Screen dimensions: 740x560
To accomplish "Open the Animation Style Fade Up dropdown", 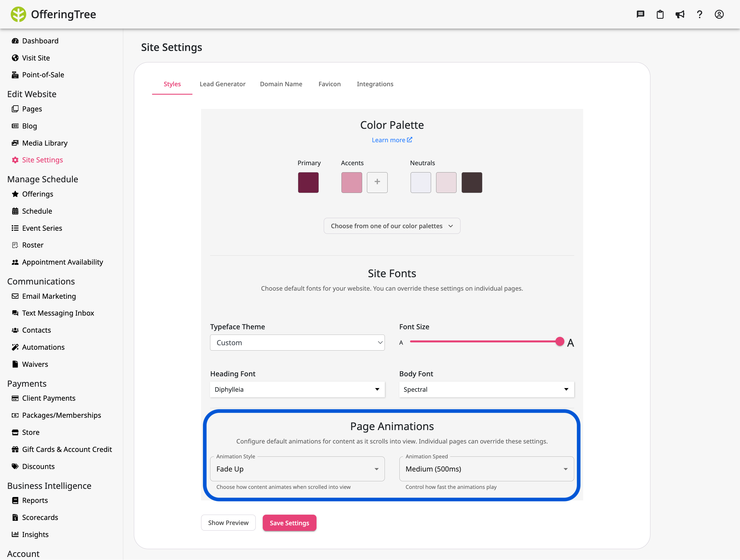I will 297,469.
